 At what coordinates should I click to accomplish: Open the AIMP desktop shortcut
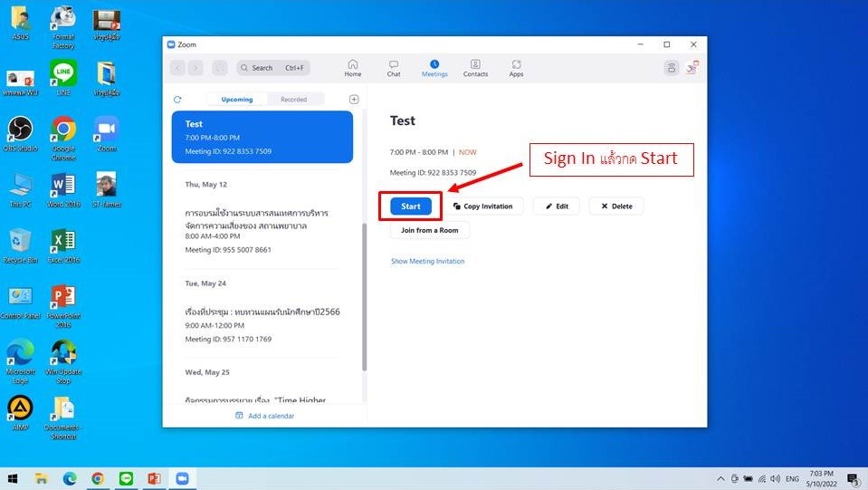coord(21,413)
